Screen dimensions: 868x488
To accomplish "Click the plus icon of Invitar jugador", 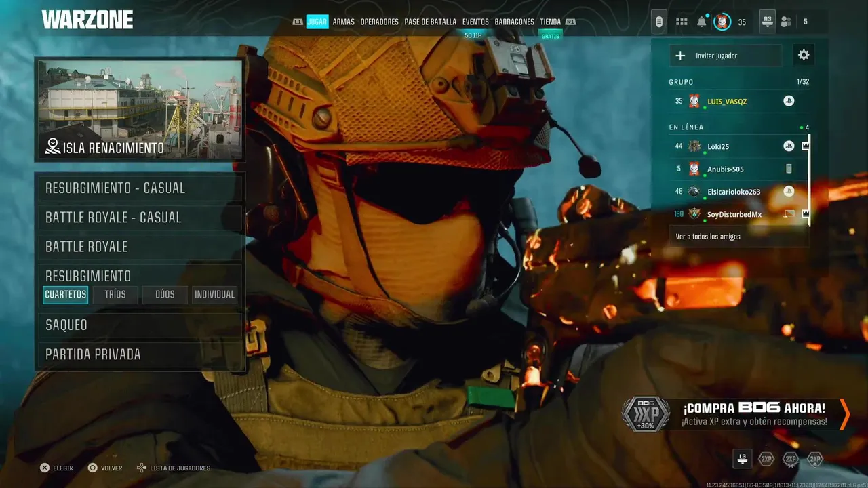I will (681, 56).
